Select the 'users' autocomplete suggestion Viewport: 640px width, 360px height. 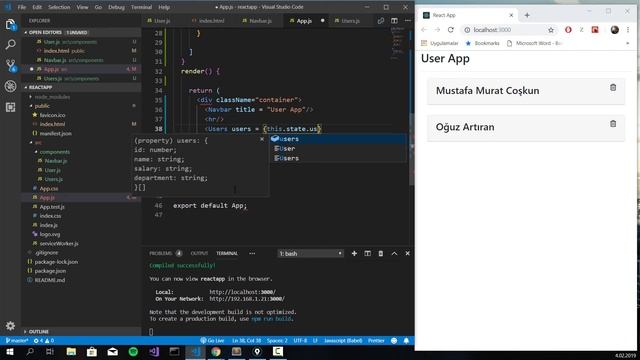click(338, 139)
